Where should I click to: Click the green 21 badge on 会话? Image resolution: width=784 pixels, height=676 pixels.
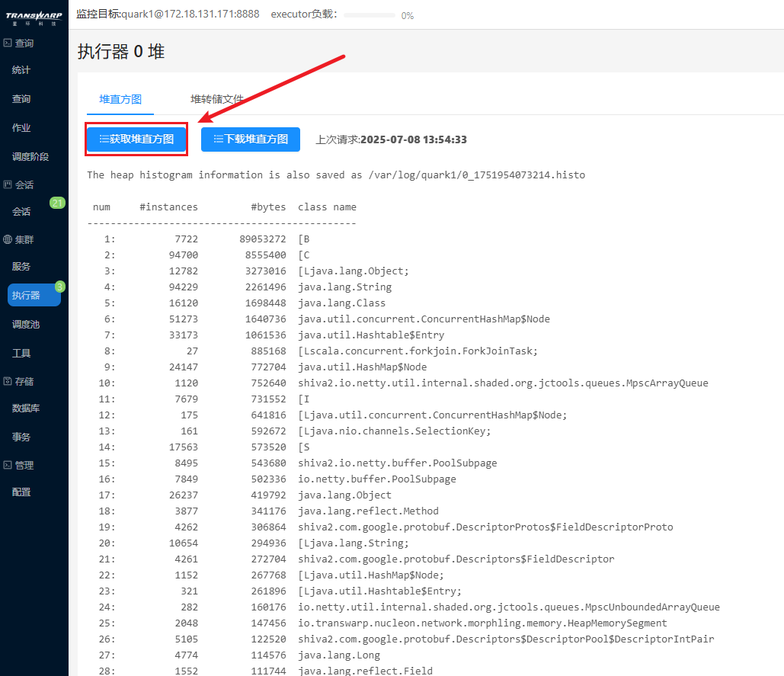pos(57,203)
